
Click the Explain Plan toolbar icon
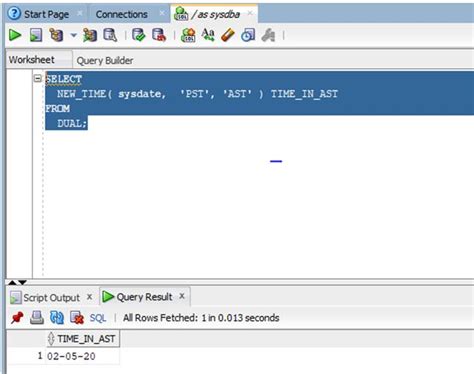[56, 35]
